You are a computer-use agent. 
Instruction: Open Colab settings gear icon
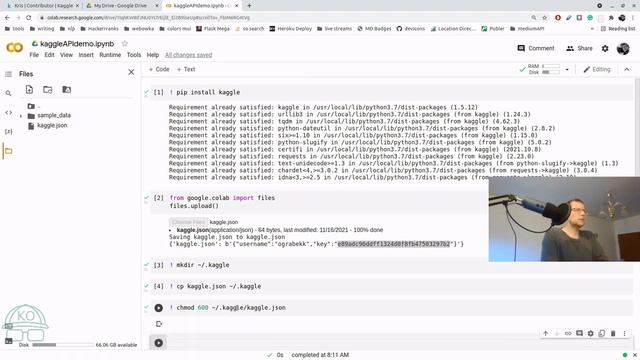(x=605, y=48)
